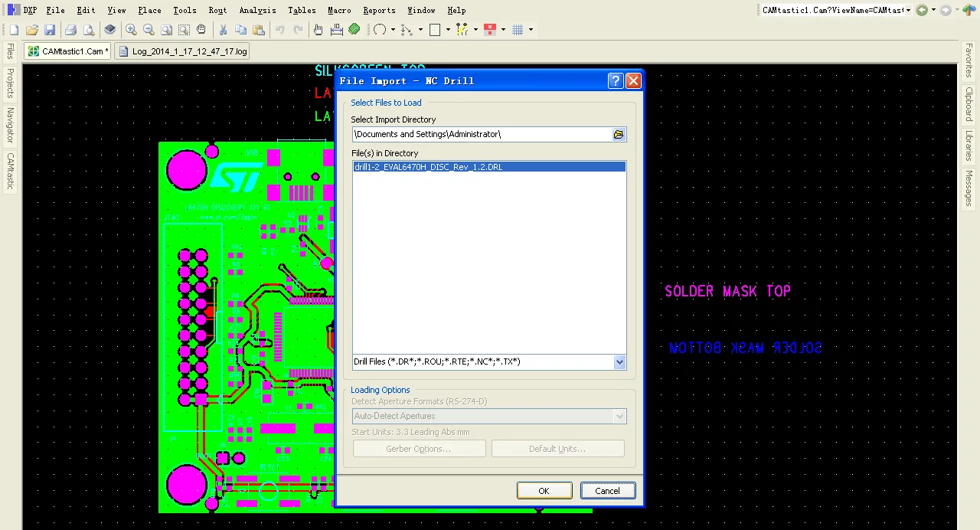Click the scissors Cut icon
The height and width of the screenshot is (530, 980).
point(223,30)
